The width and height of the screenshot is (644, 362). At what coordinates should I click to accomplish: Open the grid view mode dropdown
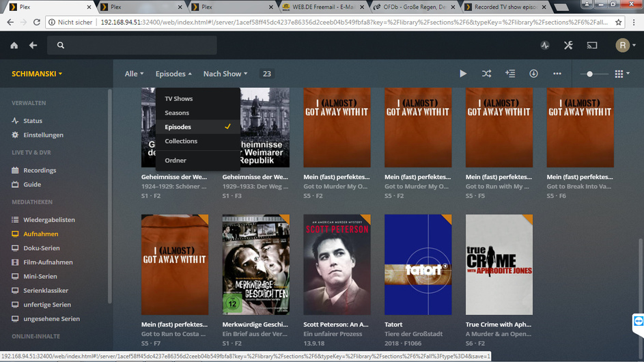pyautogui.click(x=622, y=74)
